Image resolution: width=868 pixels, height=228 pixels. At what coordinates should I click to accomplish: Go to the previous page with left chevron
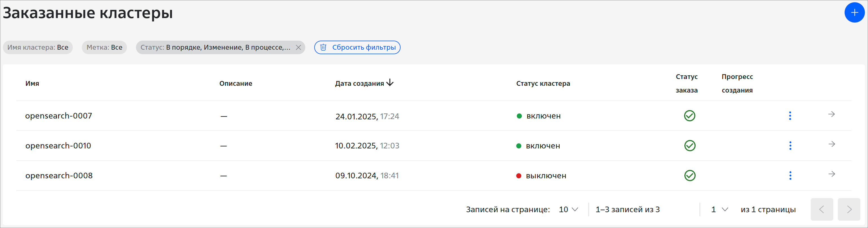(x=822, y=209)
